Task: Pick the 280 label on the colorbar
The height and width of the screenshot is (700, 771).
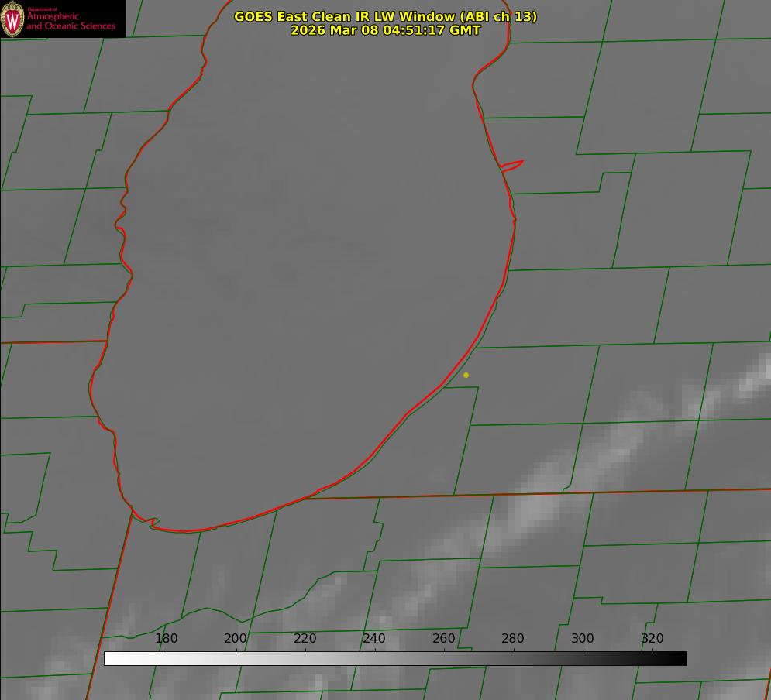Action: pos(513,638)
